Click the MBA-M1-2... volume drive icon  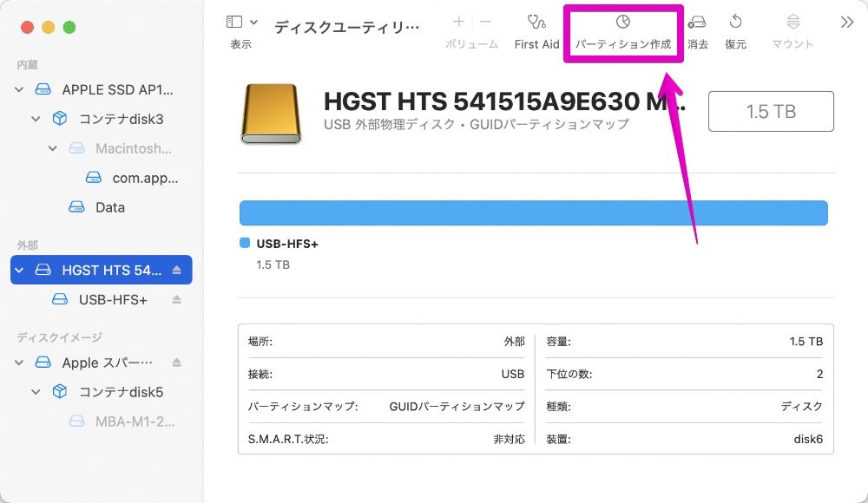(x=76, y=421)
